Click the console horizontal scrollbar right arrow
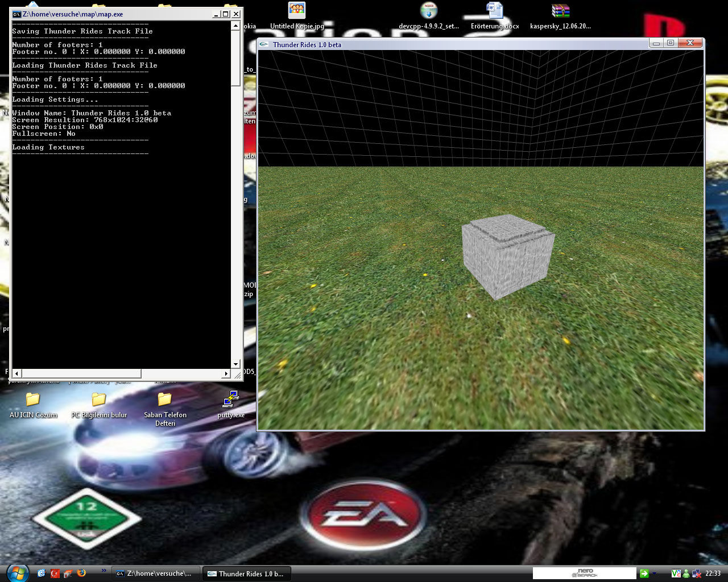The image size is (728, 582). [226, 373]
